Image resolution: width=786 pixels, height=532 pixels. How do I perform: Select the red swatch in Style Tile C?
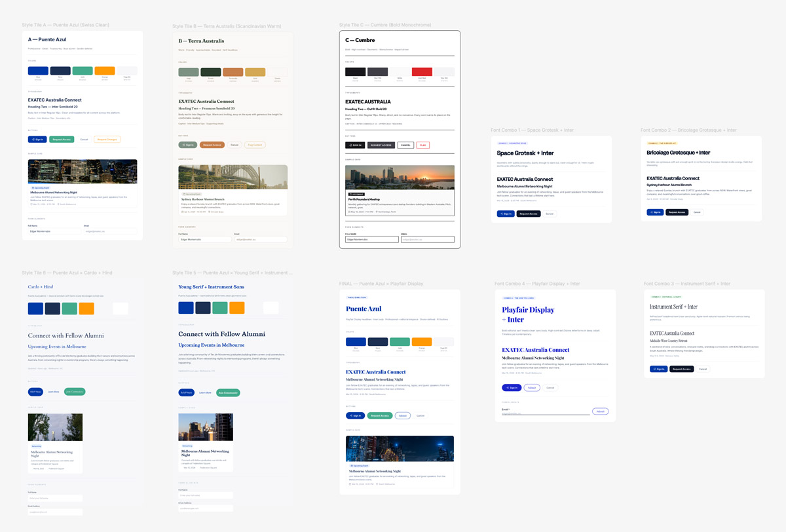tap(422, 72)
